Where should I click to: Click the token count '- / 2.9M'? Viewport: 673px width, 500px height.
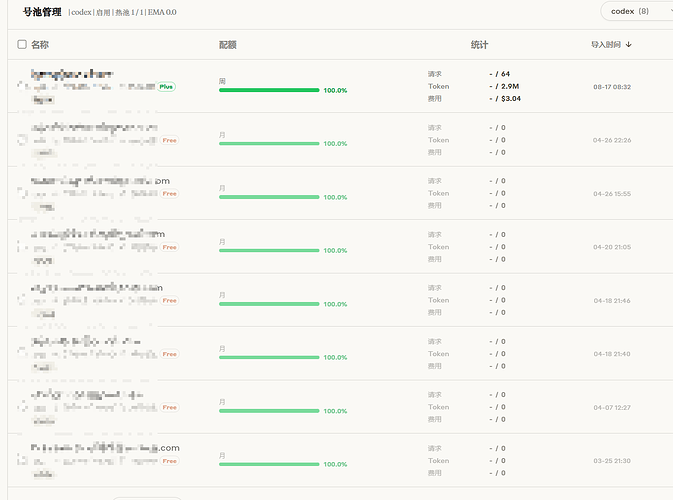click(x=504, y=86)
